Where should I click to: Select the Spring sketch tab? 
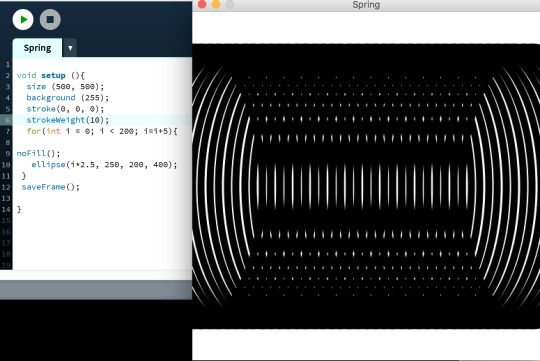(x=37, y=48)
